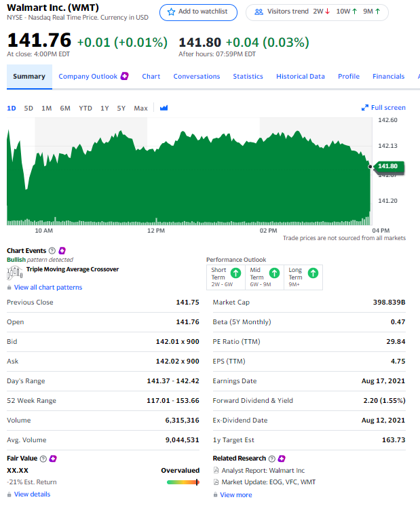The image size is (420, 506).
Task: Open Chart Events help question mark icon
Action: [x=52, y=251]
